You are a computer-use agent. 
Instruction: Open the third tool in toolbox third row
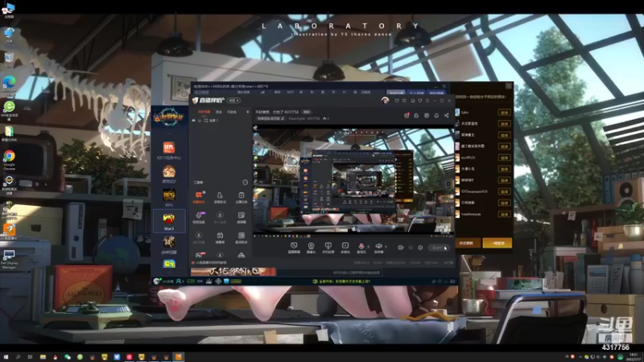(242, 237)
